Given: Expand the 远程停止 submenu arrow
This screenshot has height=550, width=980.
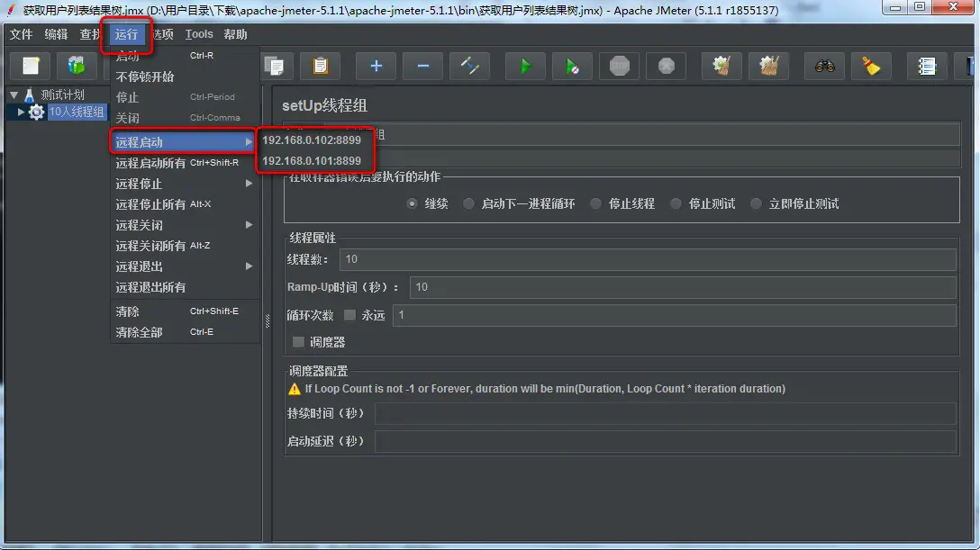Looking at the screenshot, I should click(249, 183).
